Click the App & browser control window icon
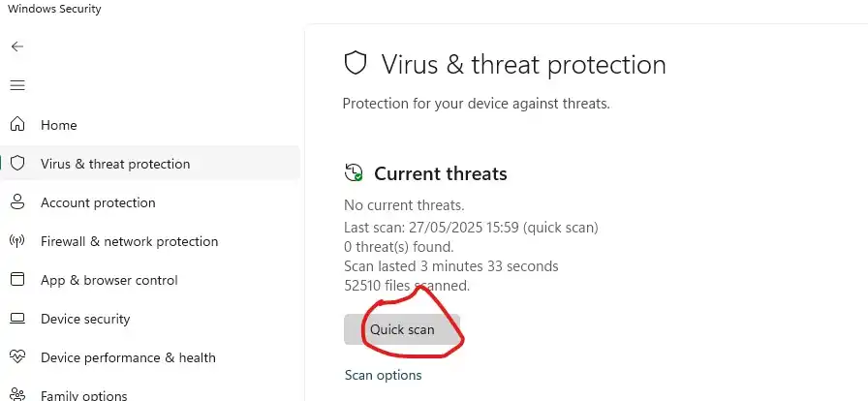The image size is (868, 401). 17,280
